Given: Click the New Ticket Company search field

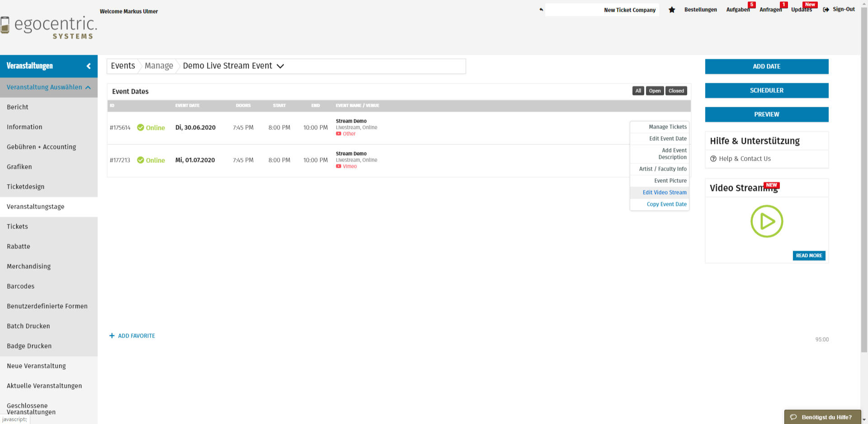Looking at the screenshot, I should point(602,10).
